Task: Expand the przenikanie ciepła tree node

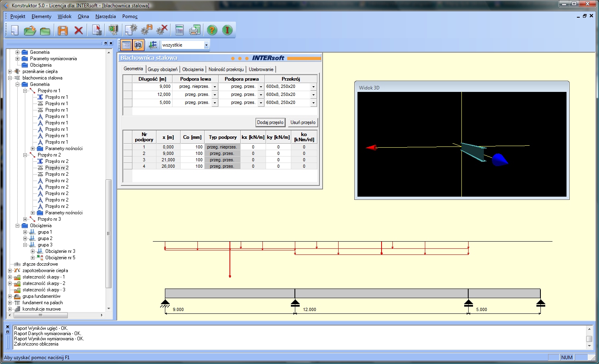Action: 10,71
